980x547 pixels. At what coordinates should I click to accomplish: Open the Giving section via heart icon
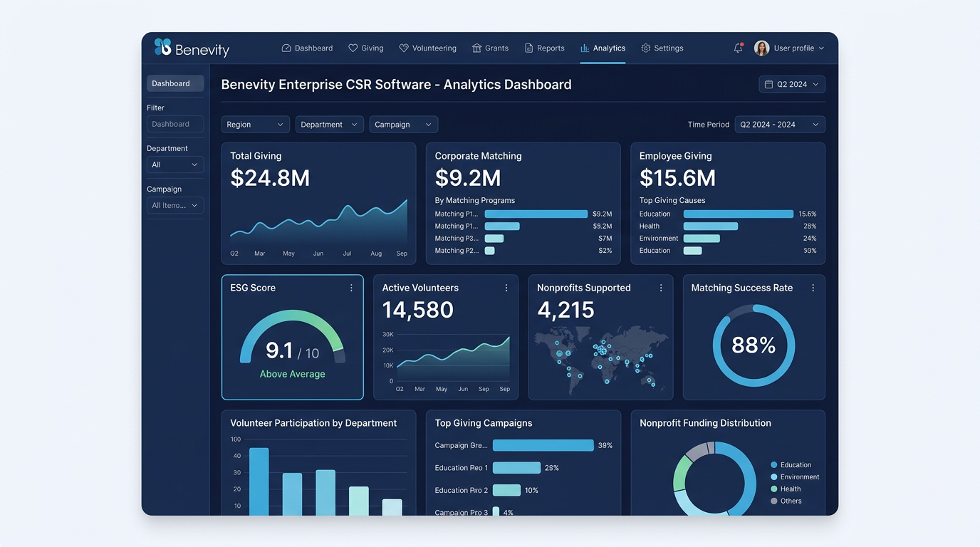point(353,48)
